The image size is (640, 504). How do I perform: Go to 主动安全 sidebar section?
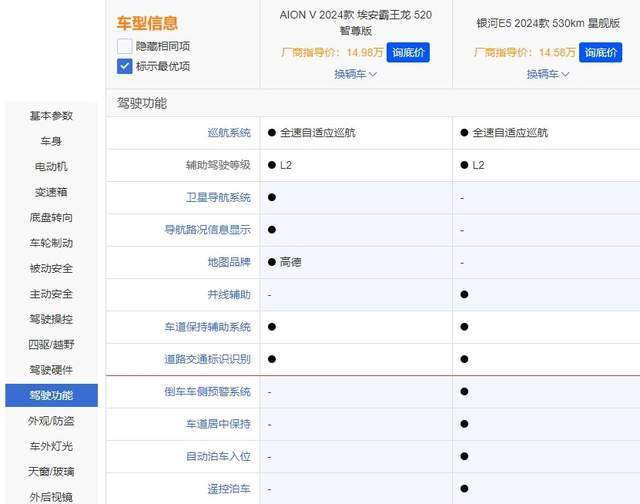pos(51,294)
